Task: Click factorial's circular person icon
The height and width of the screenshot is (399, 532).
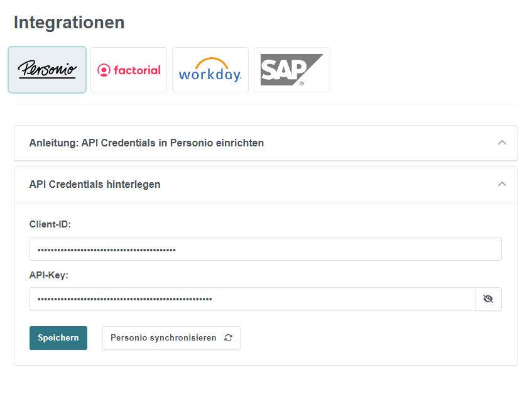Action: [104, 70]
